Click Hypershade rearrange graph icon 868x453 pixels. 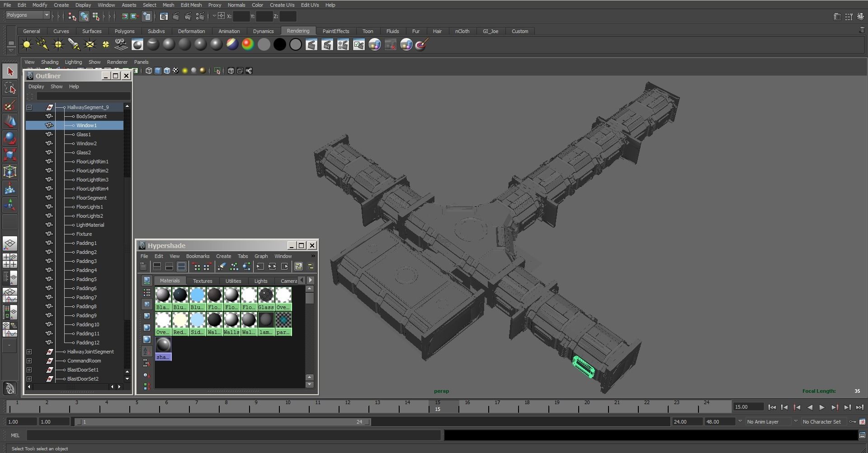(x=234, y=267)
